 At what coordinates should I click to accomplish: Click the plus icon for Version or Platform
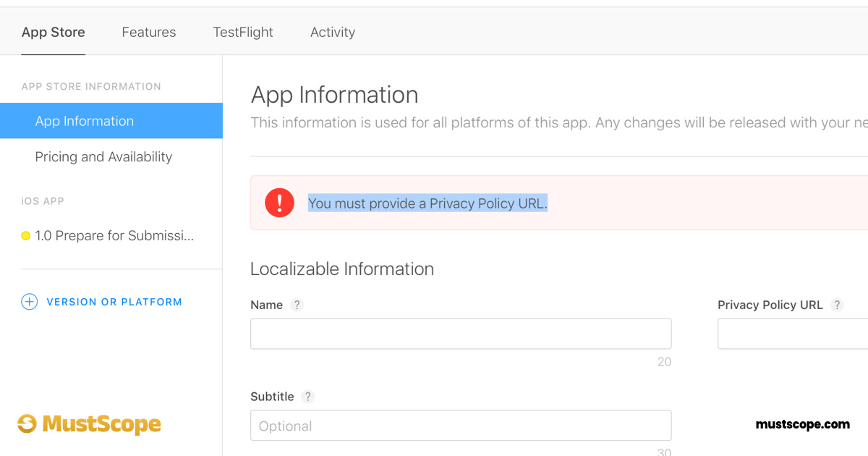[29, 302]
